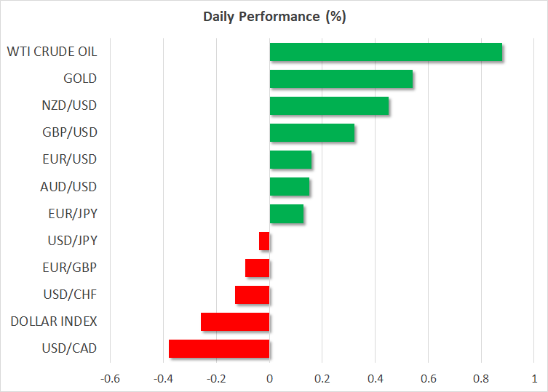
Task: Select the USD/CAD red bar
Action: coord(219,348)
